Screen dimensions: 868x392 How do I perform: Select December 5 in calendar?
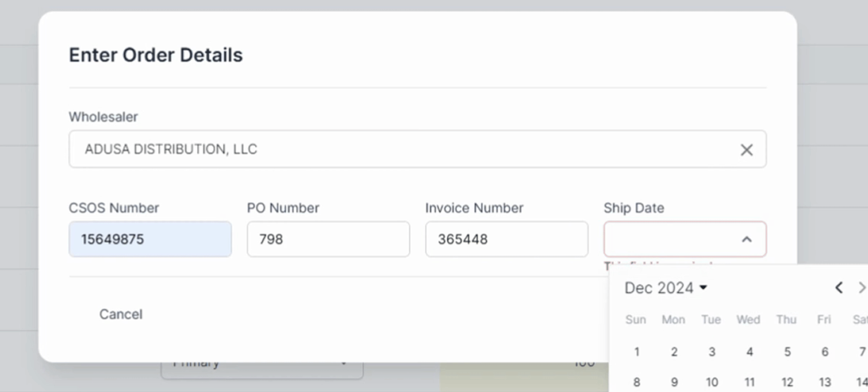point(787,352)
